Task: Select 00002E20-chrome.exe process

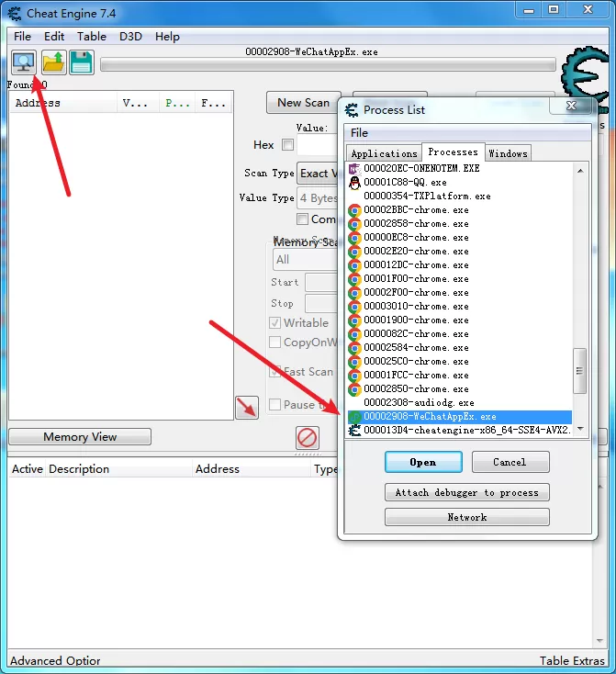Action: [460, 251]
